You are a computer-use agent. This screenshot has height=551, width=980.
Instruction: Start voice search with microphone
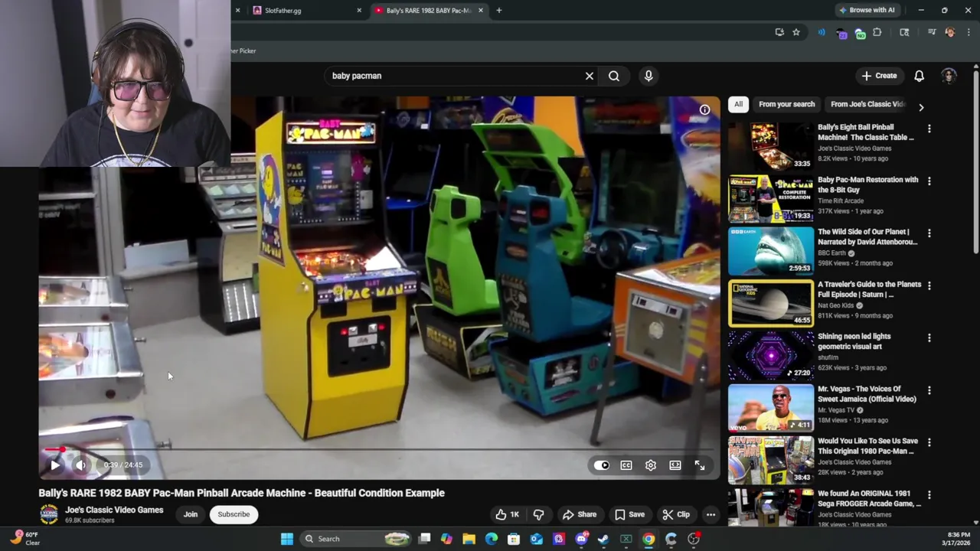click(648, 76)
